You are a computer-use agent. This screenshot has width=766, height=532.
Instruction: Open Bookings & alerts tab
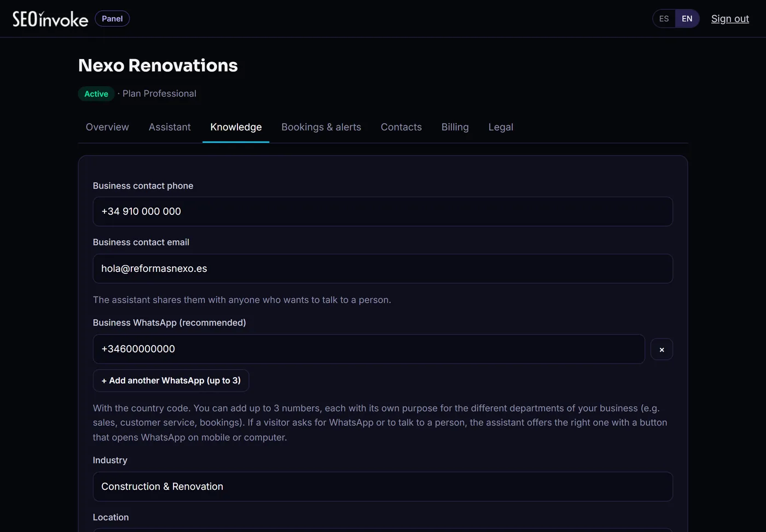(x=321, y=127)
